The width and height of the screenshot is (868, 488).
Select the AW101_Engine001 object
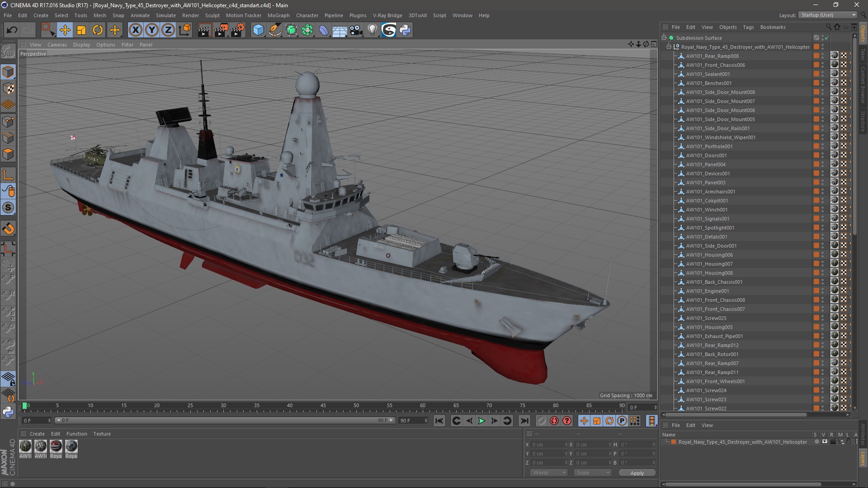pos(707,291)
